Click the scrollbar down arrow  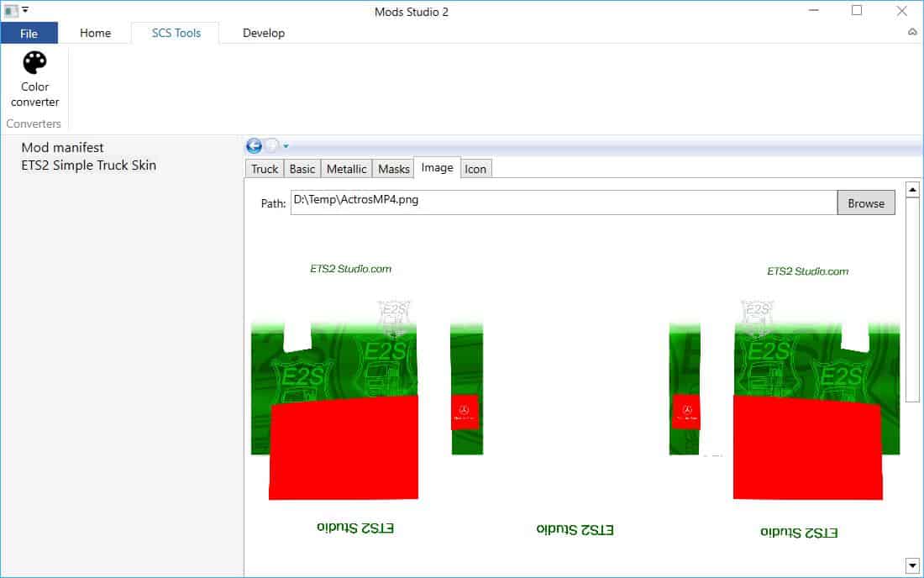click(912, 565)
